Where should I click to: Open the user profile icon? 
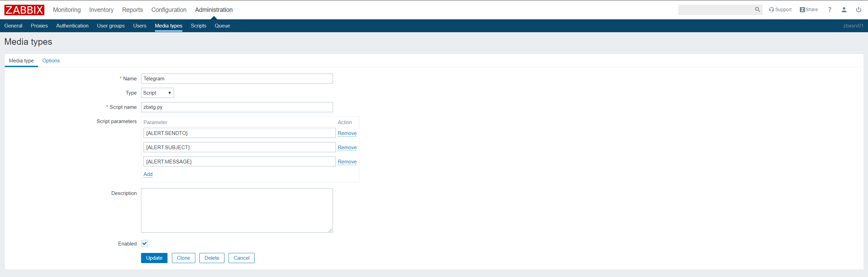point(844,10)
